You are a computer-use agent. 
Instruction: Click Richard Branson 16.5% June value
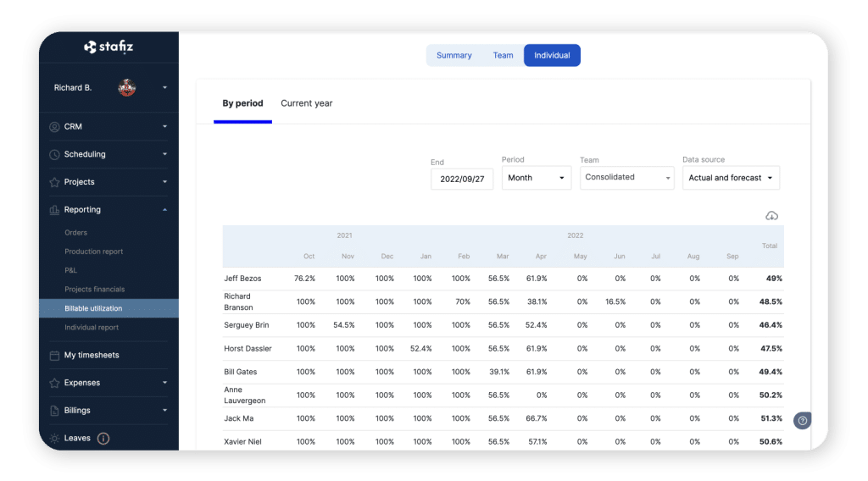click(615, 301)
